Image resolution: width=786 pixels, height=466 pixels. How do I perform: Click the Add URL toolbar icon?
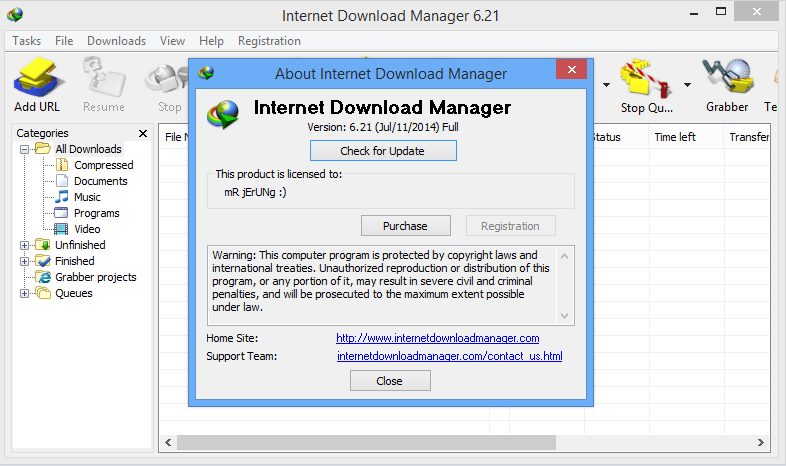point(38,78)
